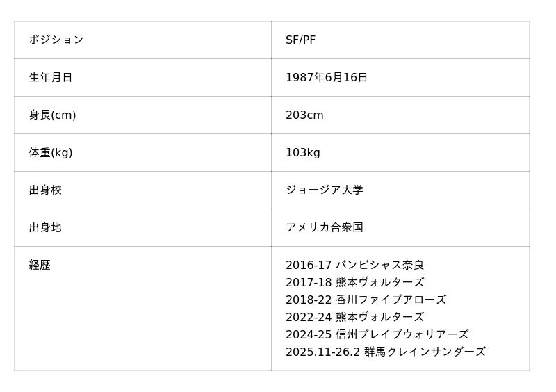Click the ジョージア大学 school value

click(325, 190)
